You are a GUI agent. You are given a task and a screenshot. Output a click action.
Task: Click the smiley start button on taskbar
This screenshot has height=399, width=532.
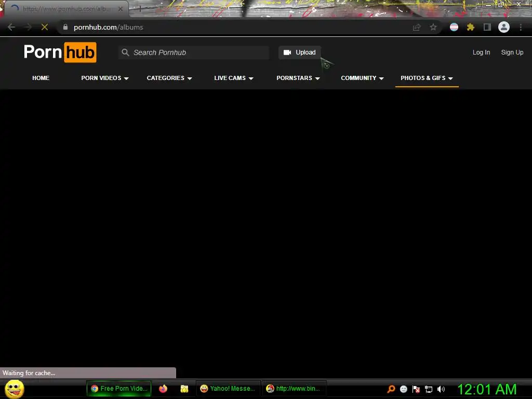coord(14,389)
